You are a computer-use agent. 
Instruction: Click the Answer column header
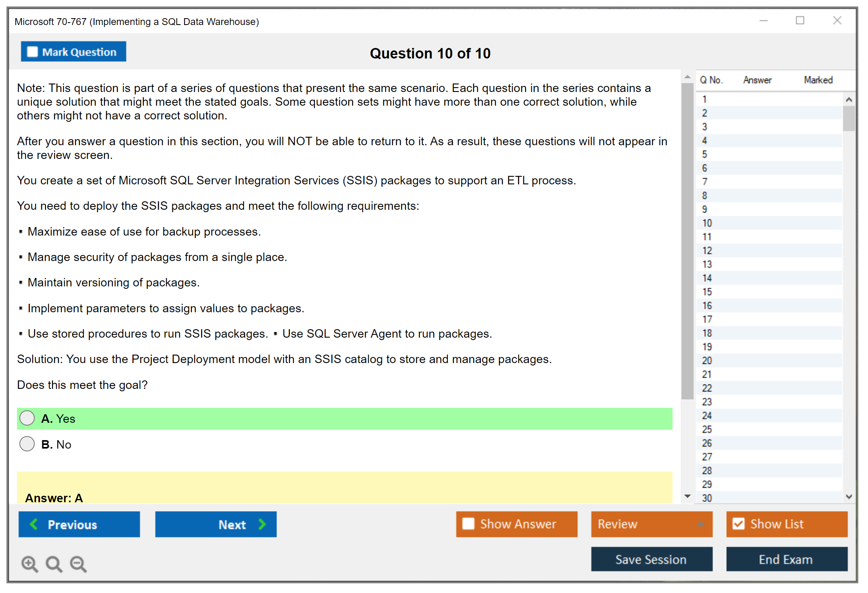[x=757, y=80]
